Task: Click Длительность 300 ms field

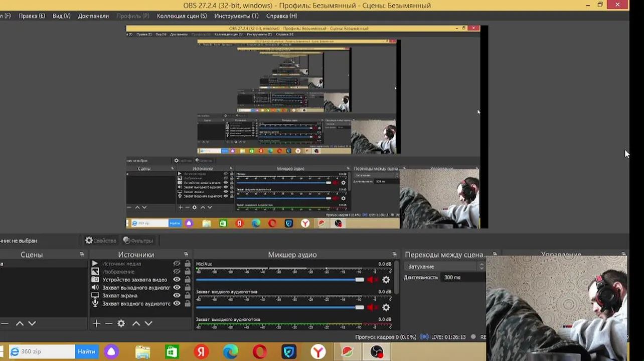Action: pyautogui.click(x=463, y=277)
